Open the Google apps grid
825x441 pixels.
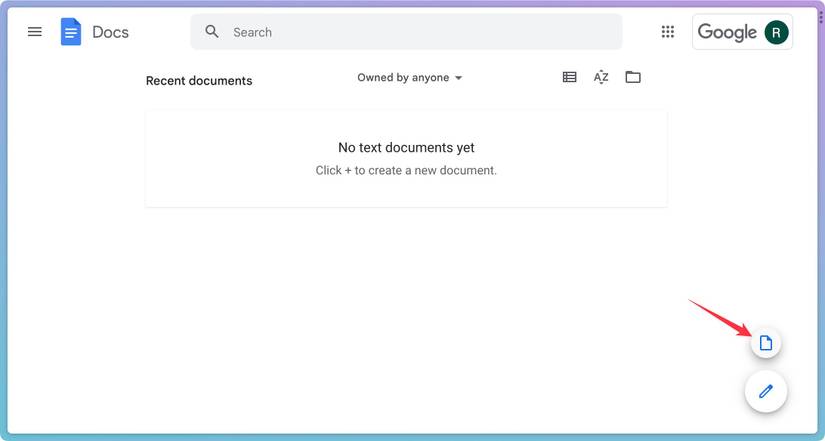pyautogui.click(x=668, y=32)
